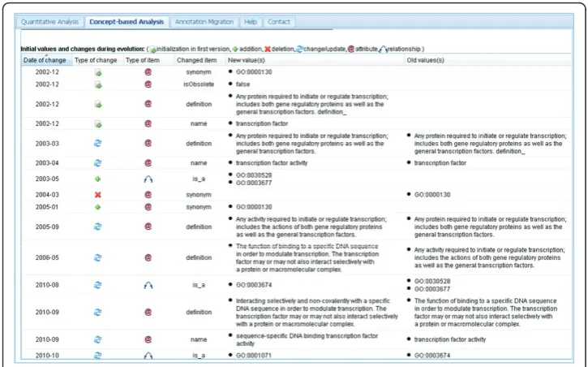This screenshot has width=588, height=367.
Task: Click 'sequence-specific DNA binding transcription factor activity' value
Action: 307,339
